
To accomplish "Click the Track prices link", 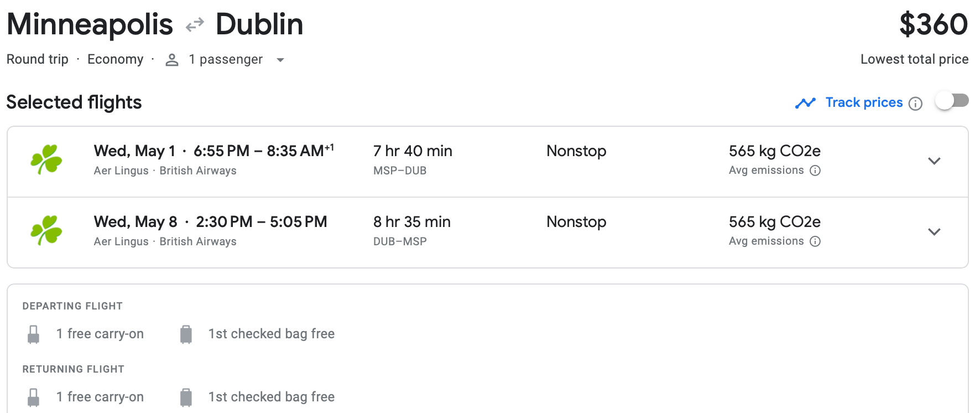I will [x=864, y=102].
